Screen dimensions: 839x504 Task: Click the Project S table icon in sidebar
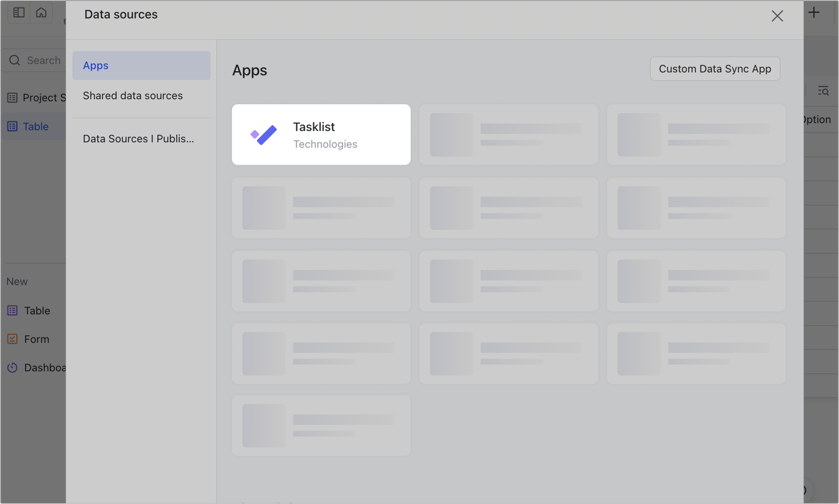pos(12,97)
